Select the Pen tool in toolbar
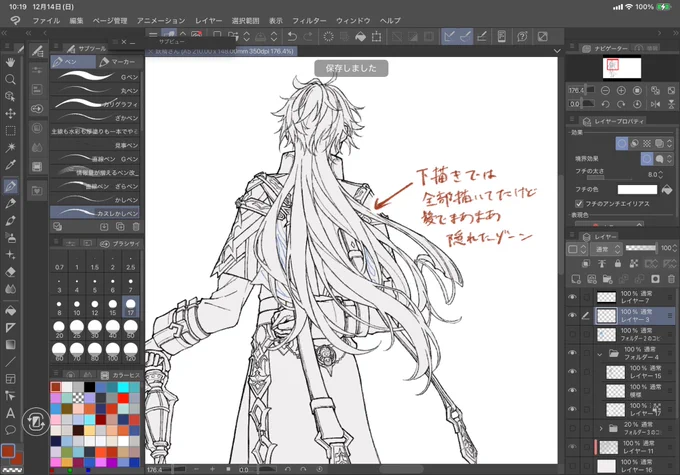This screenshot has height=475, width=680. coord(10,186)
